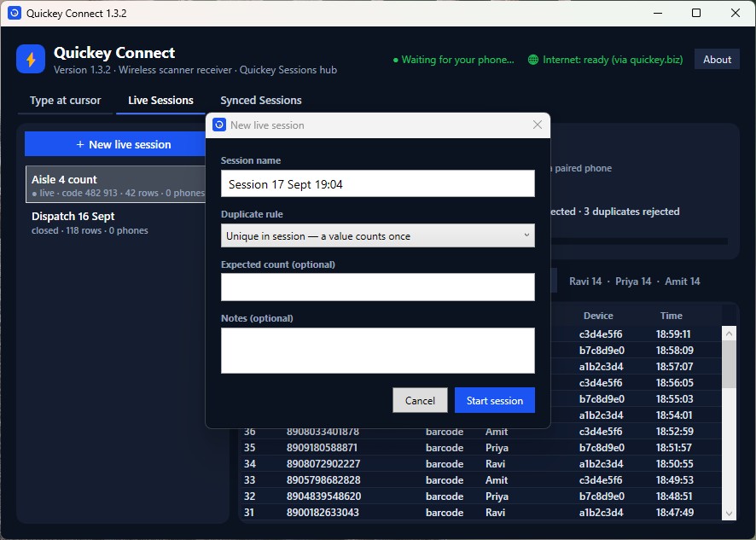Open the Dispatch 16 Sept session
The image size is (756, 540).
116,223
